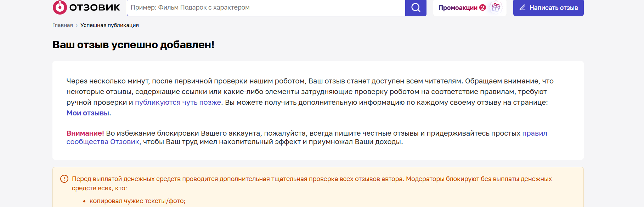Viewport: 644px width, 207px height.
Task: Click the red badge showing 2
Action: [482, 7]
